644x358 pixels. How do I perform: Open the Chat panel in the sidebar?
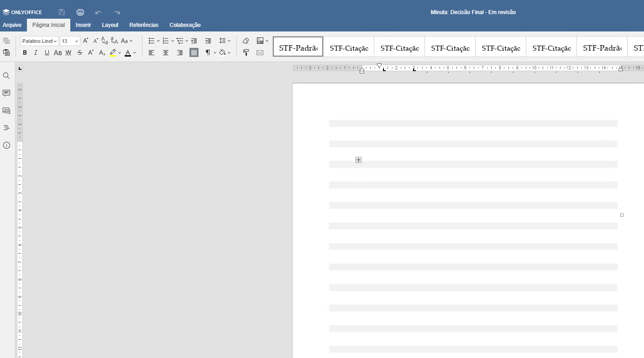coord(6,110)
